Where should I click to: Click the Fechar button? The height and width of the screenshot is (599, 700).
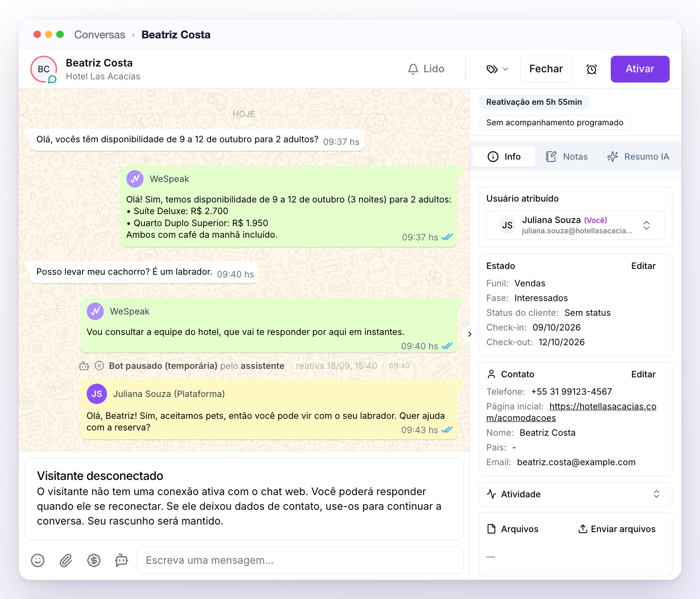[546, 69]
